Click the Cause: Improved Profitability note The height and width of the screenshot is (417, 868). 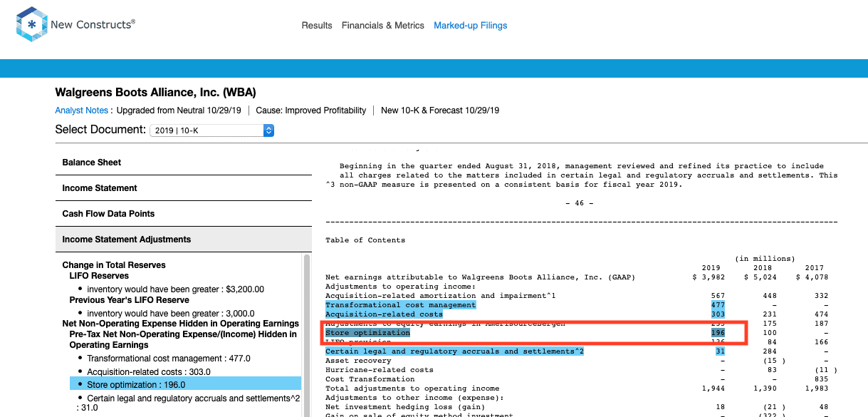point(311,110)
